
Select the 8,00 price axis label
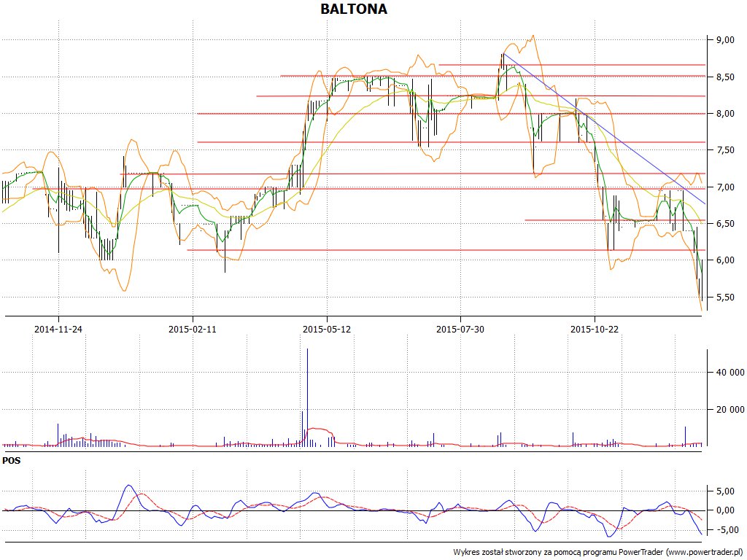(725, 113)
